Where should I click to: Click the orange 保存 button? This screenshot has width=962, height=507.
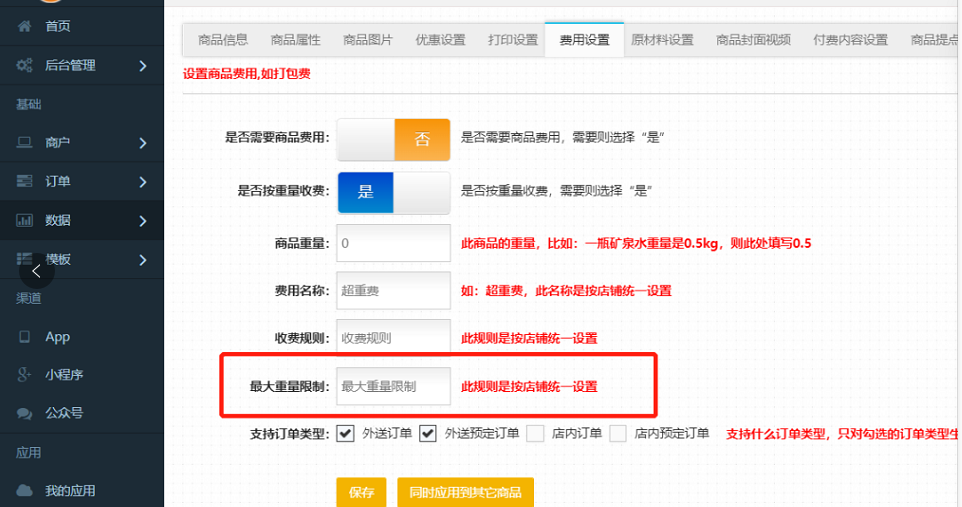click(x=361, y=492)
